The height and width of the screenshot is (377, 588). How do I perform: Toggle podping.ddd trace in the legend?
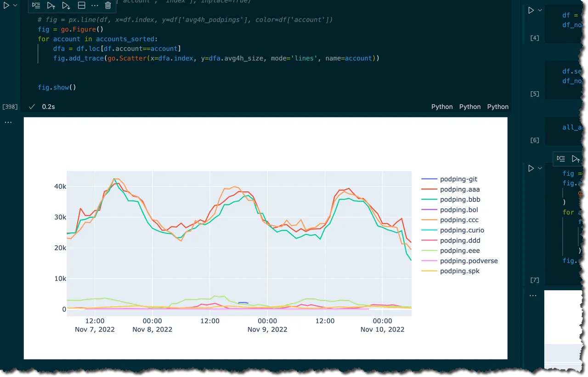pos(451,241)
